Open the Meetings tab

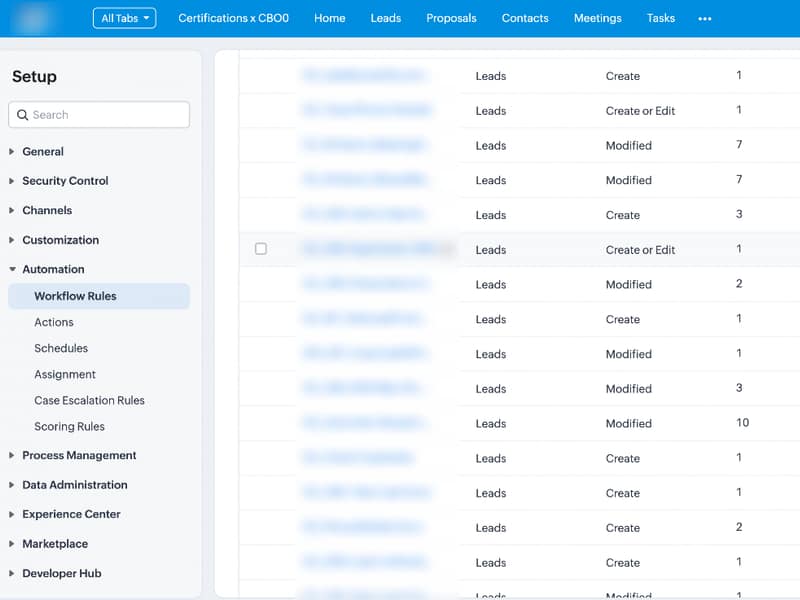click(x=597, y=18)
